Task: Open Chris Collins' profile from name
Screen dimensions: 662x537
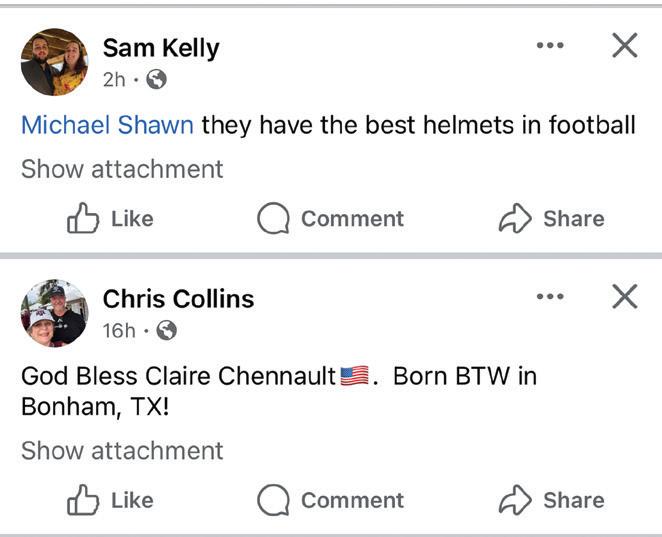Action: coord(178,298)
